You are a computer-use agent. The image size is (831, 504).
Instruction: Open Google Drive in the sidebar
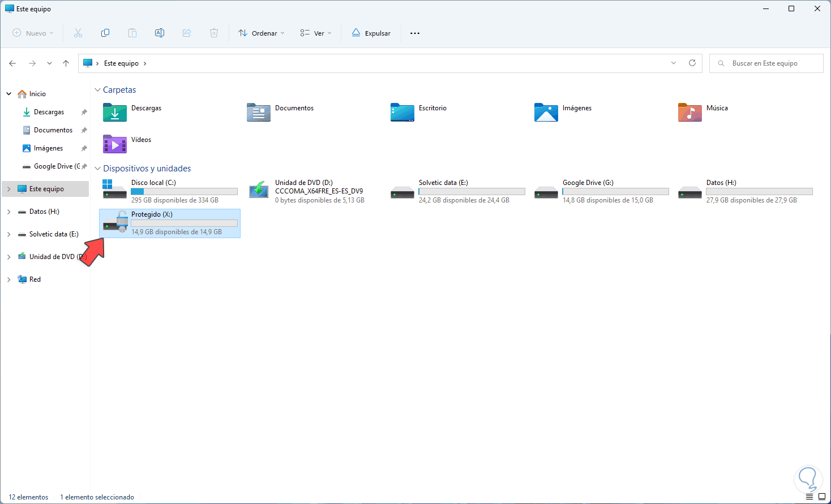tap(51, 166)
